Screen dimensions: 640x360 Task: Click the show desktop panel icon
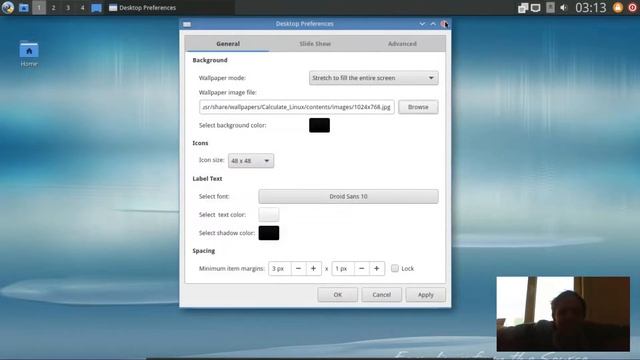[x=96, y=8]
